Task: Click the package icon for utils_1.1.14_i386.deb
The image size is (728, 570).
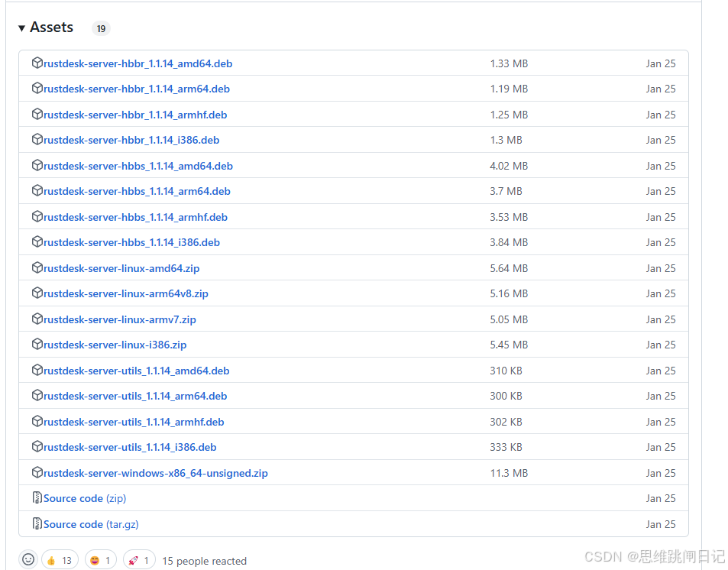Action: [x=37, y=446]
